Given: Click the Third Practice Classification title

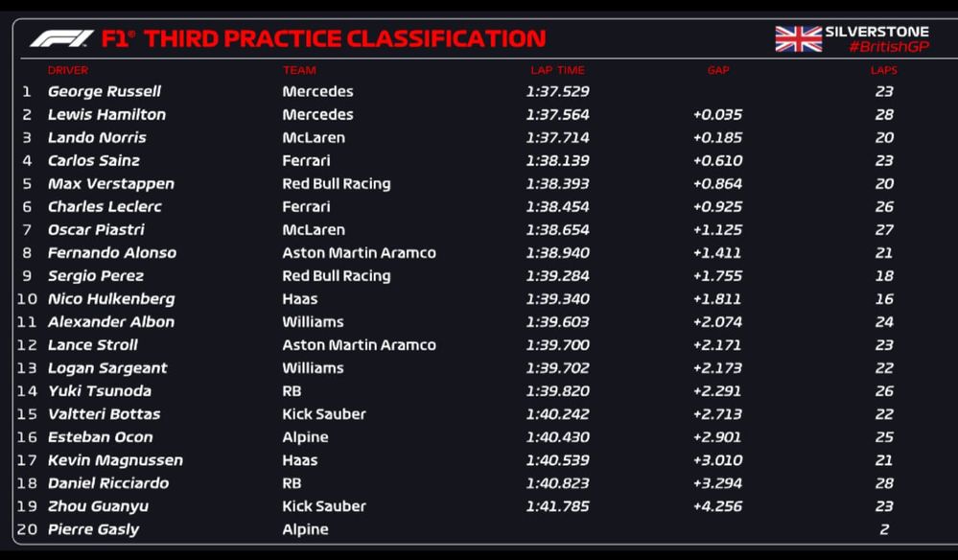Looking at the screenshot, I should click(344, 38).
